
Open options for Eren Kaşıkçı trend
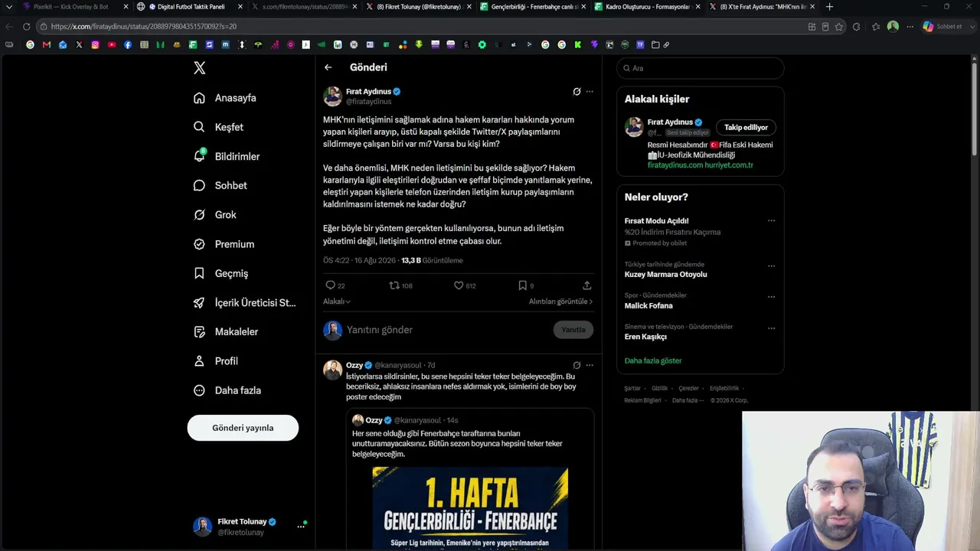(771, 328)
